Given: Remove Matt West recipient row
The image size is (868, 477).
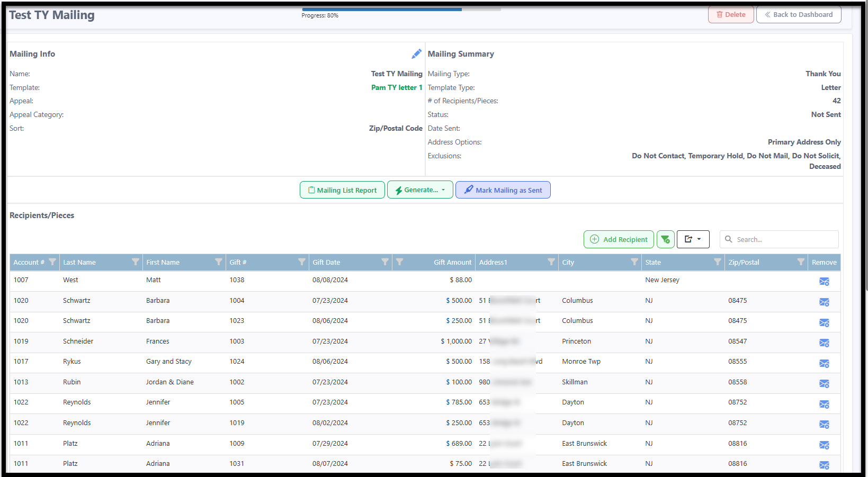Looking at the screenshot, I should pos(824,282).
